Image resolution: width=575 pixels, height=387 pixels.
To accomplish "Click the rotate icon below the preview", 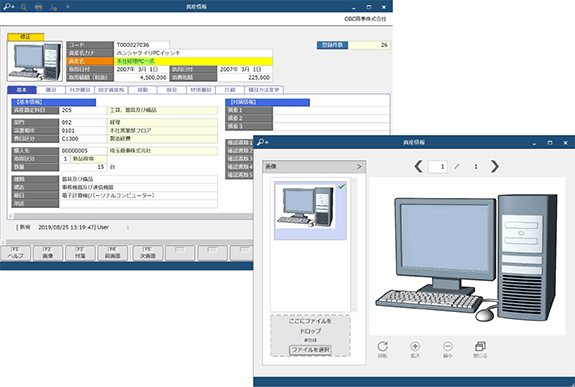I will (382, 349).
